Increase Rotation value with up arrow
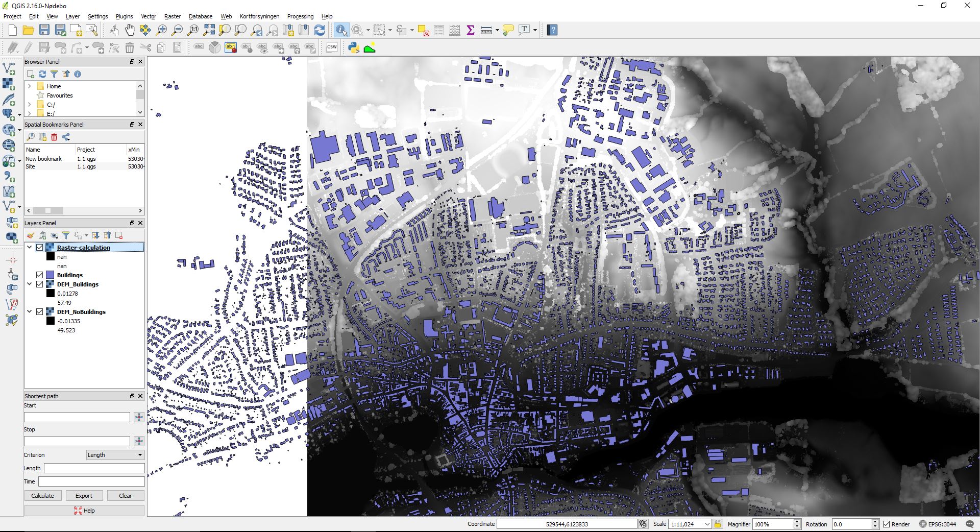This screenshot has height=532, width=980. pos(875,522)
